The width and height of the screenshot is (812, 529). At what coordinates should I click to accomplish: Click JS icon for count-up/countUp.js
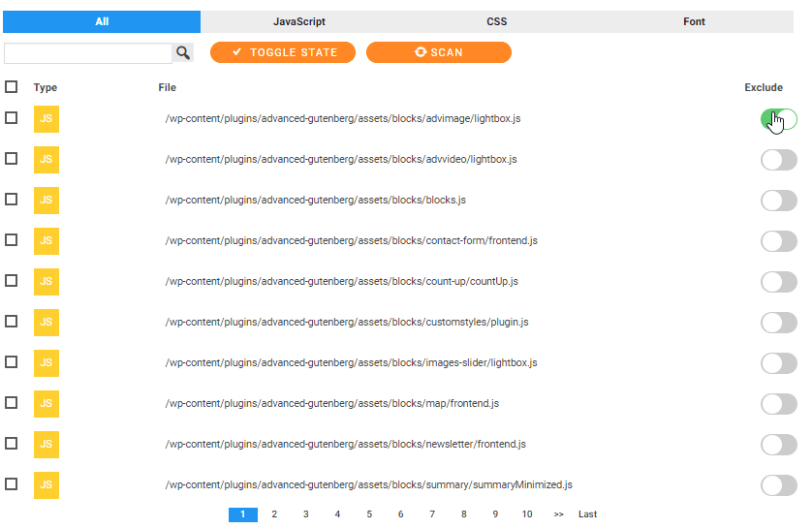coord(47,282)
